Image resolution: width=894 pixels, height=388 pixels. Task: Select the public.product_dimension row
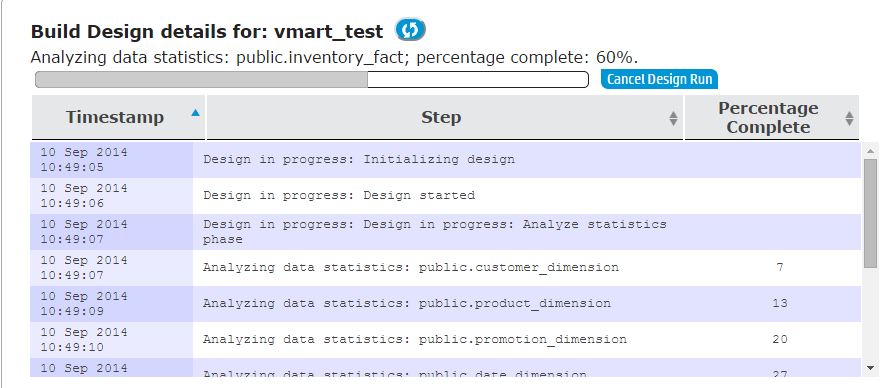pyautogui.click(x=445, y=304)
